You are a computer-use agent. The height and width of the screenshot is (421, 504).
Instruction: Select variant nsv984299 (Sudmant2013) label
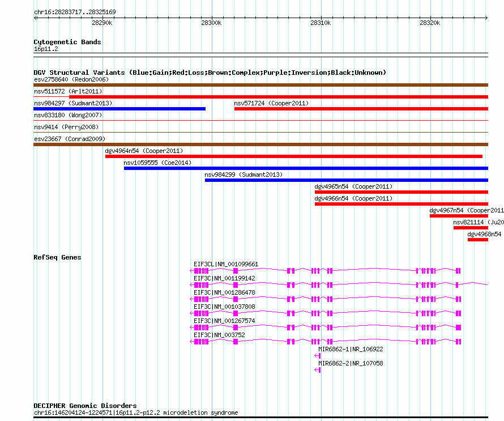click(x=244, y=175)
